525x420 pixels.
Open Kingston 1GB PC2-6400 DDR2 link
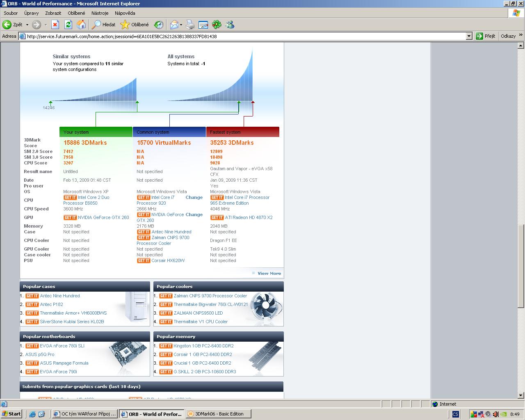point(203,346)
